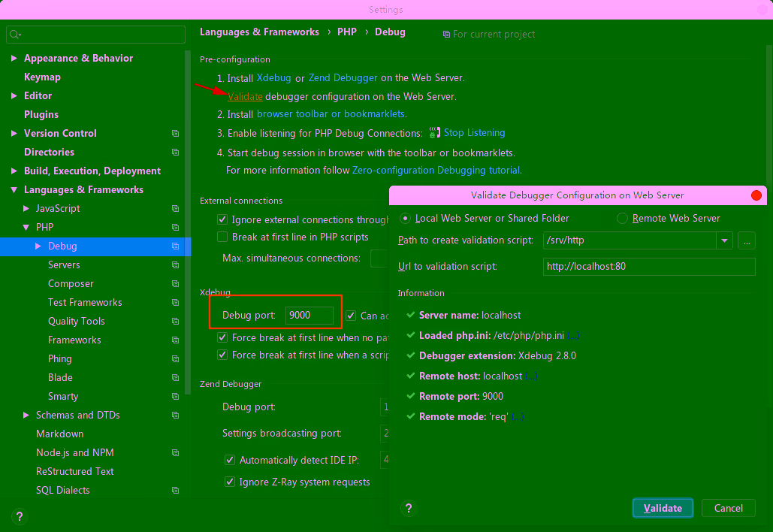
Task: Open the validation script path dropdown
Action: 724,240
